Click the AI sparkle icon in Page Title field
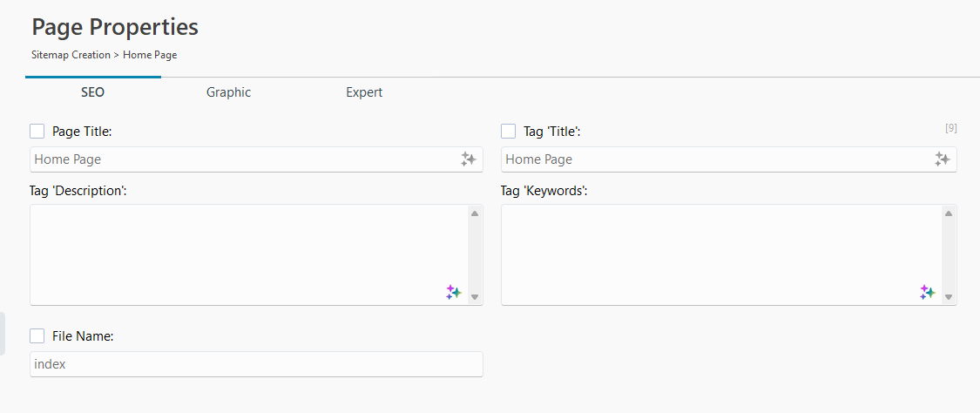 tap(468, 159)
